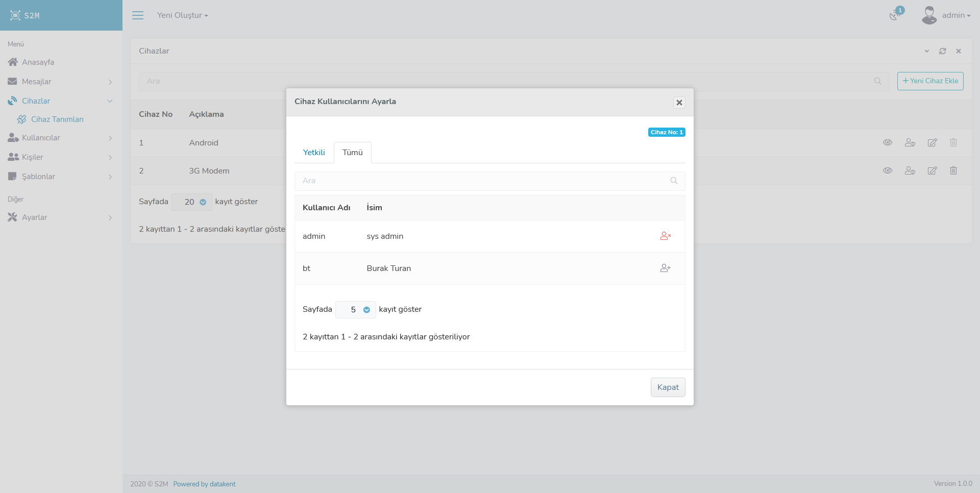
Task: View Android device details eye icon
Action: pyautogui.click(x=888, y=143)
